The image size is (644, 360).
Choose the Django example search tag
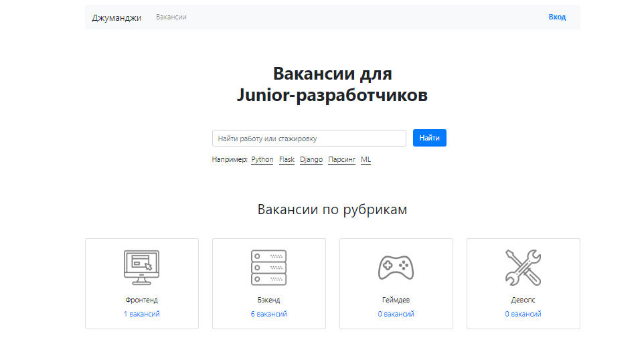click(311, 160)
